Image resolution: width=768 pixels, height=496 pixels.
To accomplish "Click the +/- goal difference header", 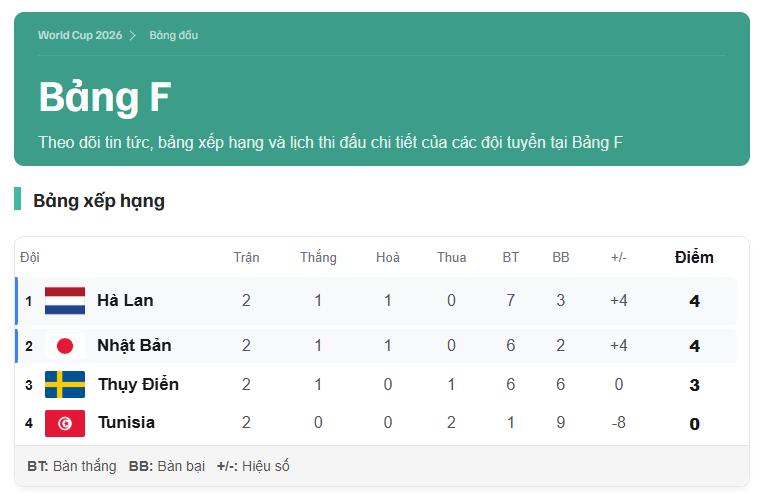I will (619, 258).
